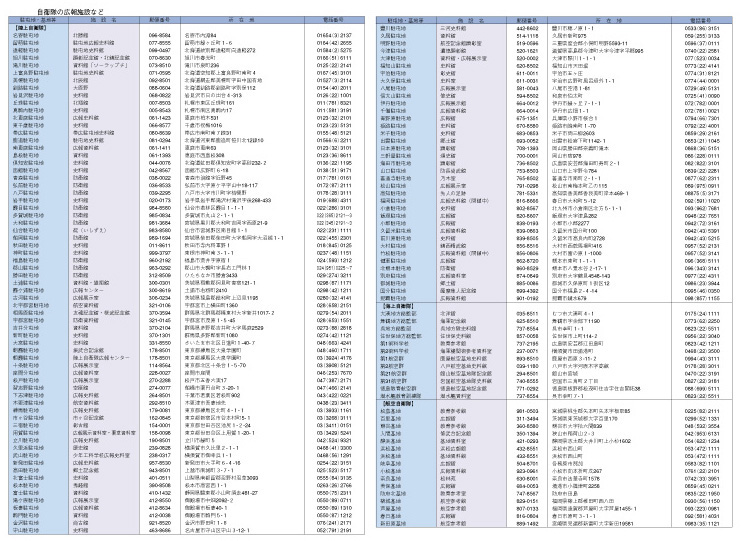Screen dimensions: 744x541
Task: Click facility name 北洋館
Action: point(448,314)
